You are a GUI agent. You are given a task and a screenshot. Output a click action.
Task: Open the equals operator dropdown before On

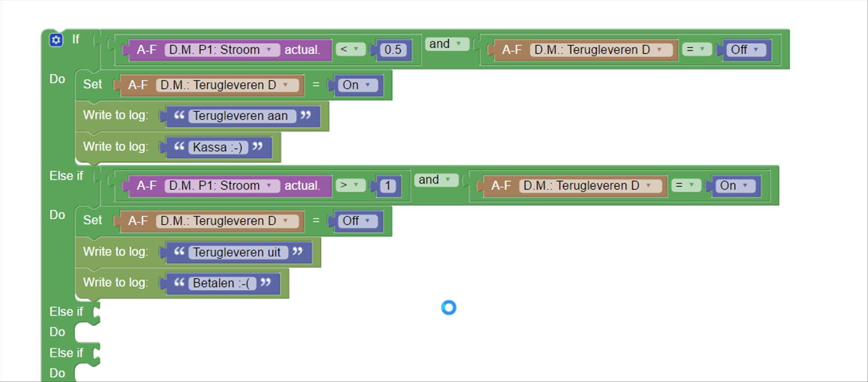pyautogui.click(x=686, y=185)
